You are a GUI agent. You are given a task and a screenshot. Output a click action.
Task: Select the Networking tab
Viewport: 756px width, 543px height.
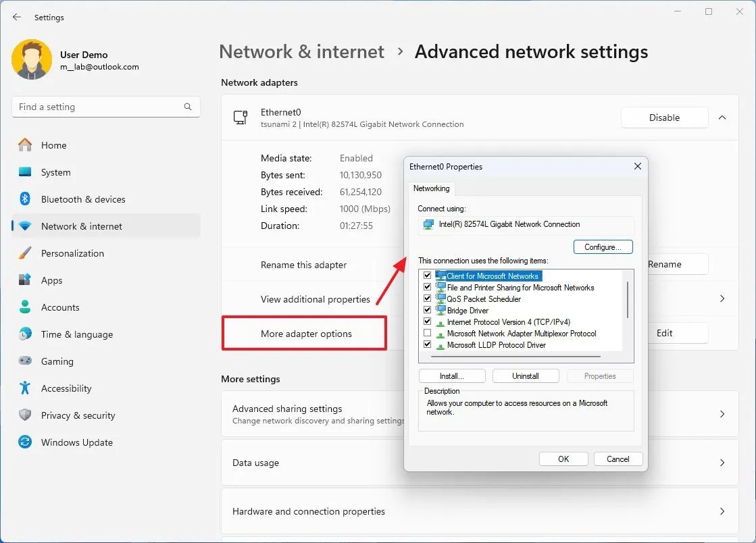coord(432,188)
